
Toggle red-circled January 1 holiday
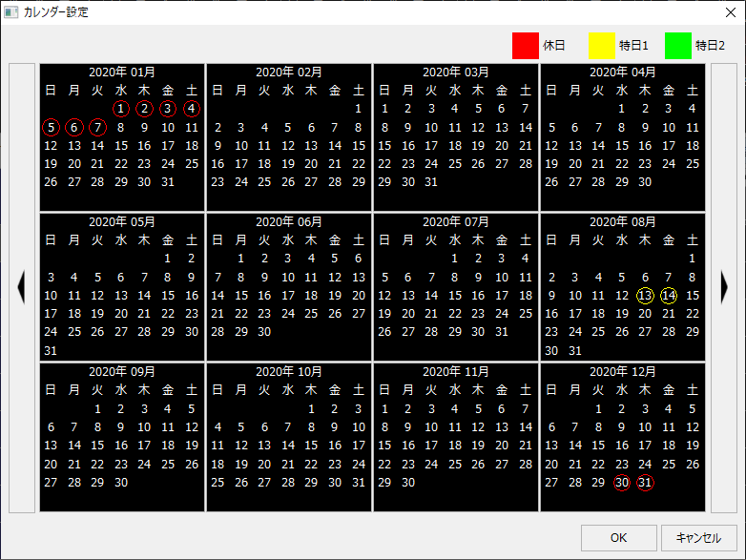tap(121, 109)
